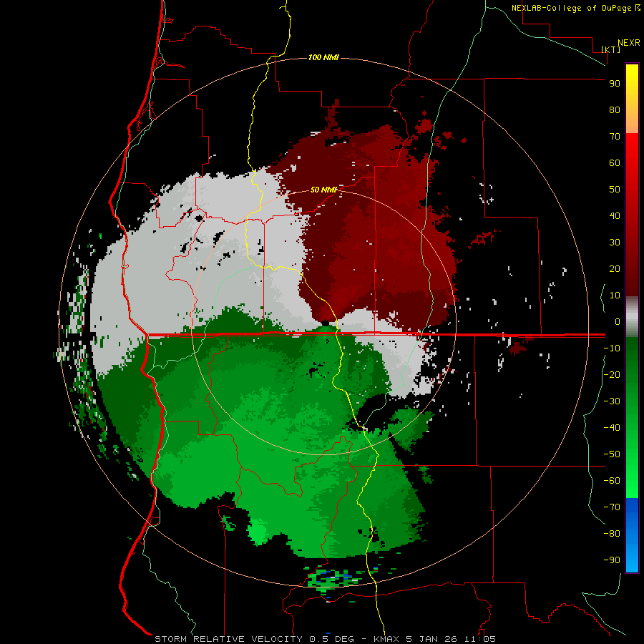Click the -80 value on the velocity scale

(x=612, y=534)
